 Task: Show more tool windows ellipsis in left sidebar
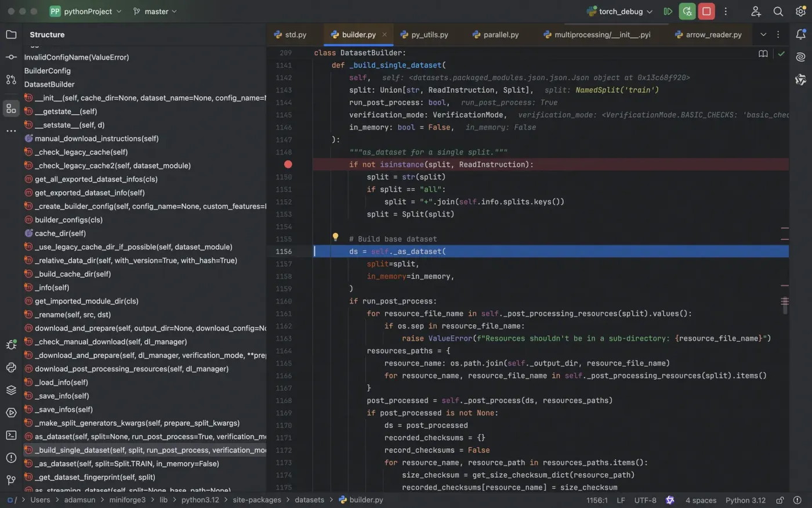(x=11, y=131)
